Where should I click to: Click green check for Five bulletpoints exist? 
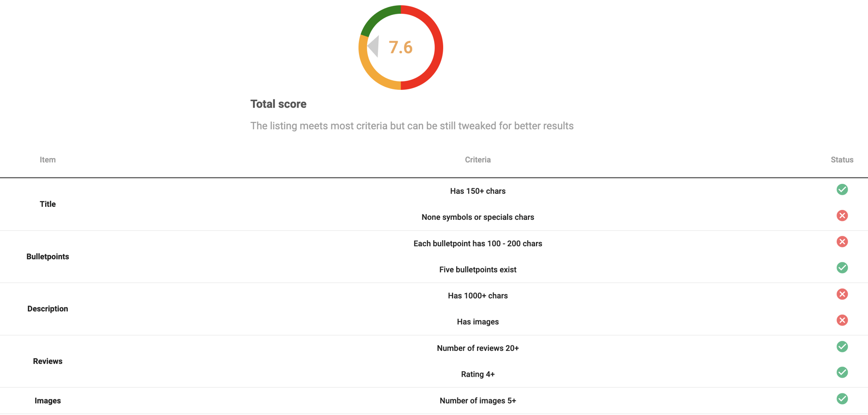pyautogui.click(x=842, y=268)
